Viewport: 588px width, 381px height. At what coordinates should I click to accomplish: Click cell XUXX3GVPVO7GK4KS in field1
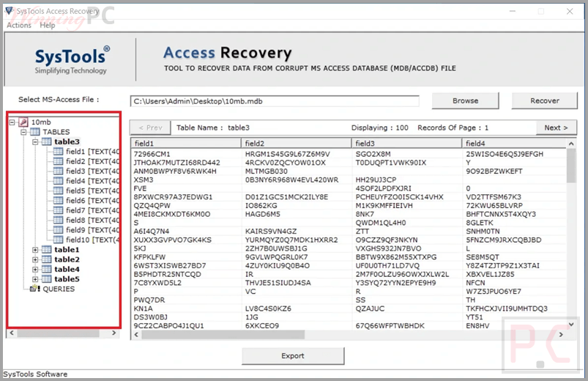click(173, 240)
